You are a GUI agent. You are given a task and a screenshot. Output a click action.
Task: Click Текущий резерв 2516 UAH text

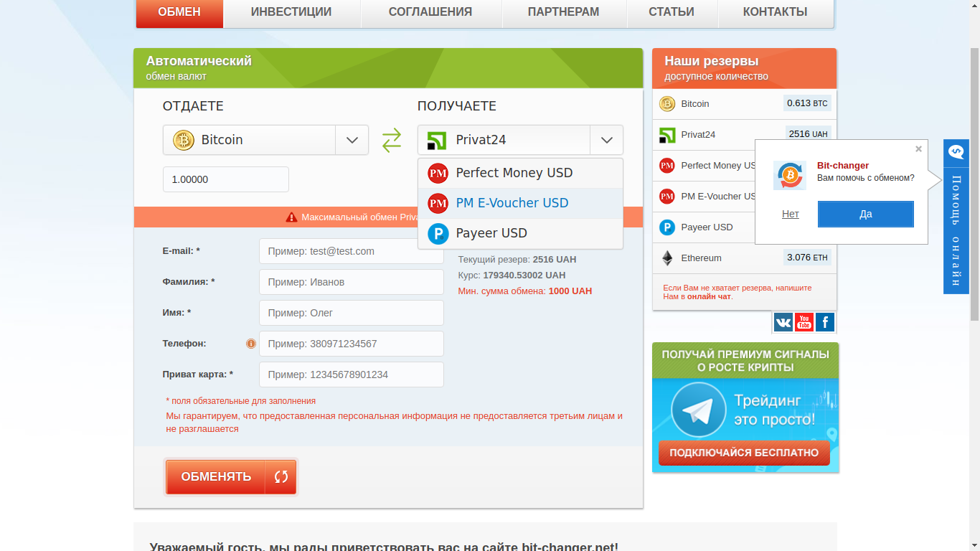[x=517, y=260]
